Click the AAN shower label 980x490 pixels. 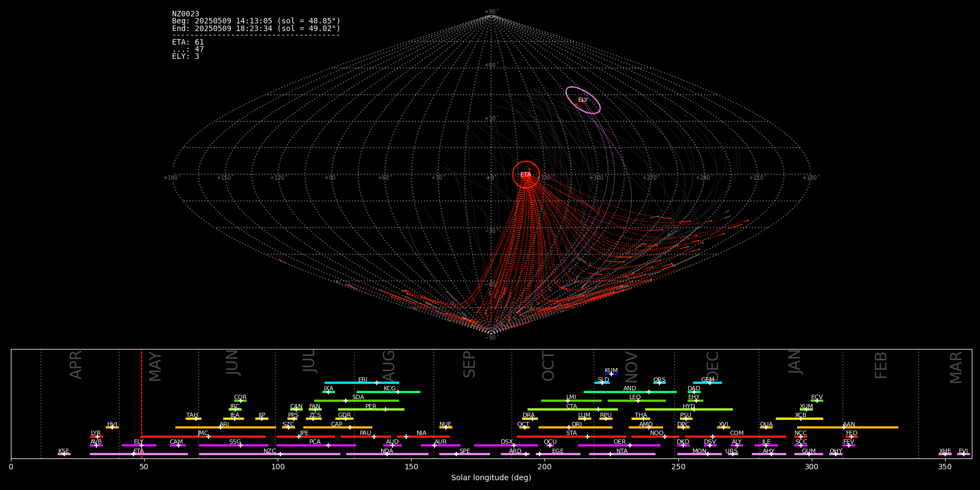(x=849, y=425)
